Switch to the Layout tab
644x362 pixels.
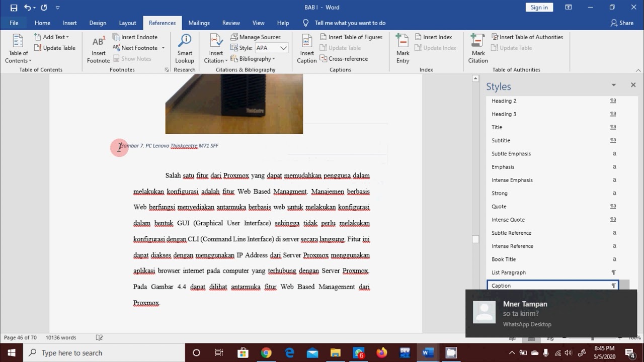point(127,23)
